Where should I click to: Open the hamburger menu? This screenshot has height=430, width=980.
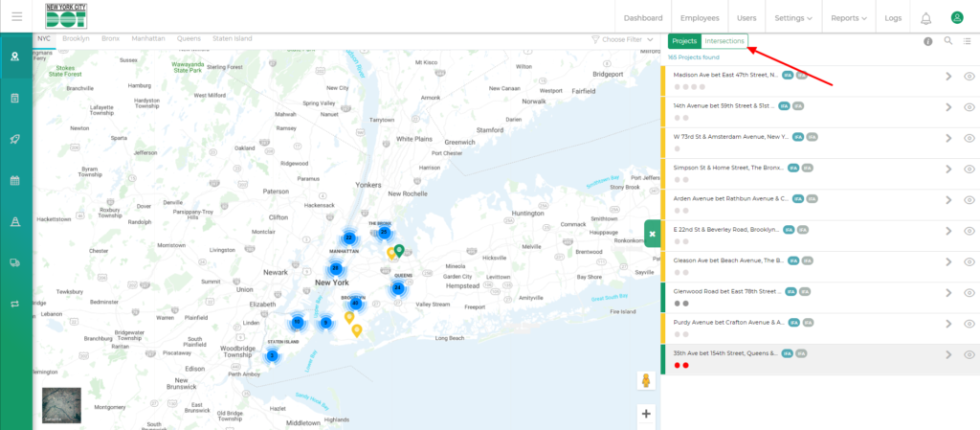[16, 17]
